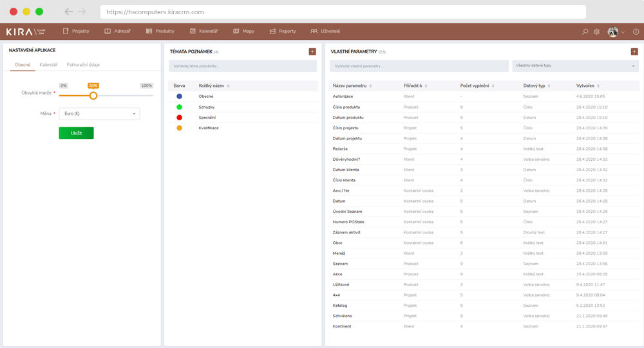Add a new custom parameter with plus icon

pos(634,51)
